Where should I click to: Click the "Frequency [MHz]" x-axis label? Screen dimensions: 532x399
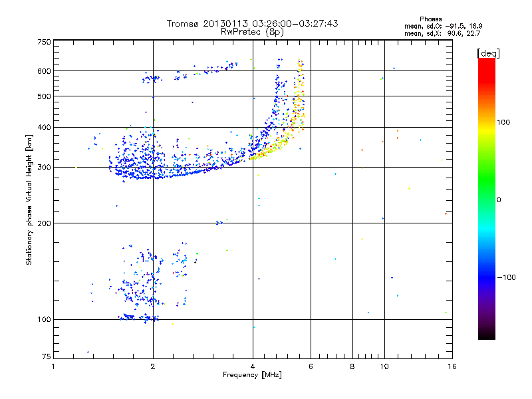tap(252, 375)
